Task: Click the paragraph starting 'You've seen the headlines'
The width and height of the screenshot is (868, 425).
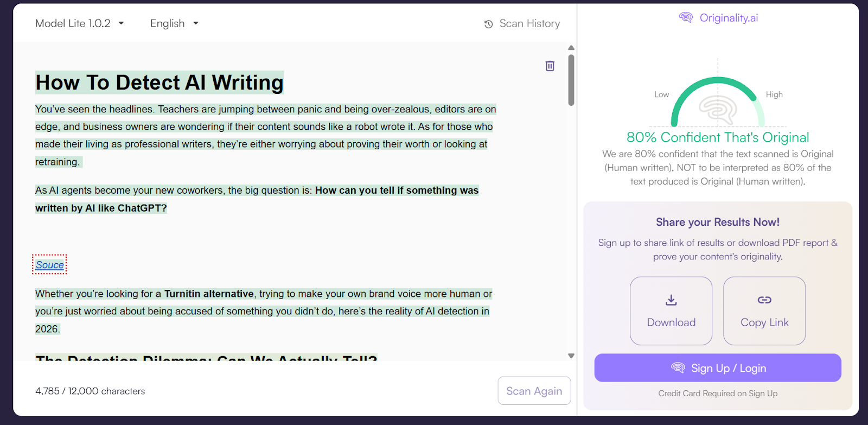Action: coord(266,135)
